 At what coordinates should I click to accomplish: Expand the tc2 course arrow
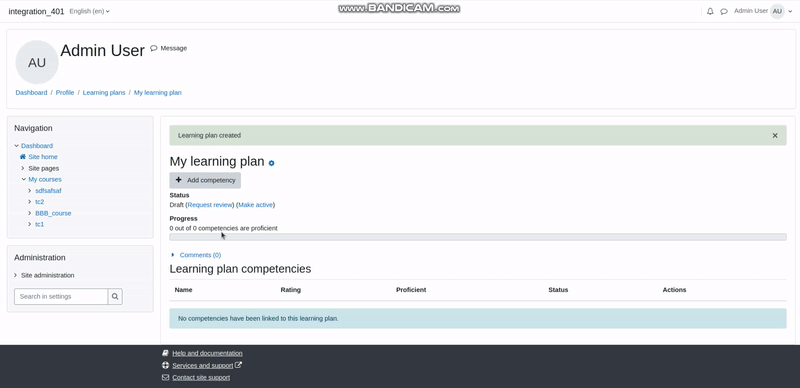[30, 202]
